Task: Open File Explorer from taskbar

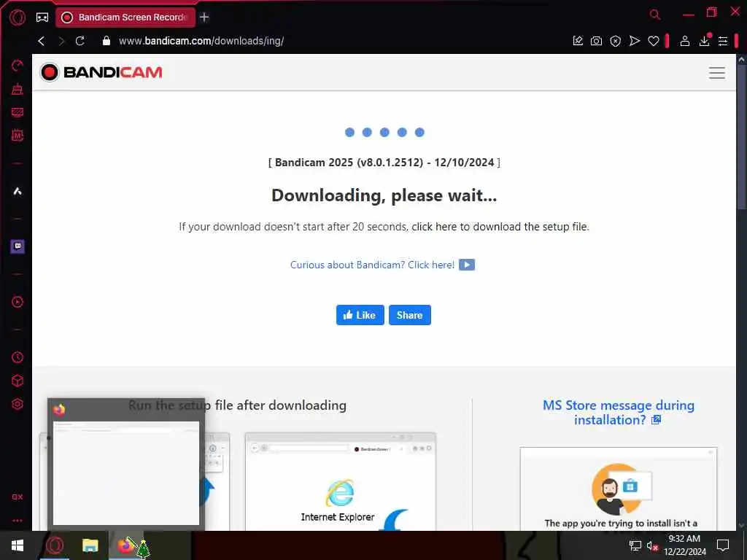Action: [x=90, y=545]
